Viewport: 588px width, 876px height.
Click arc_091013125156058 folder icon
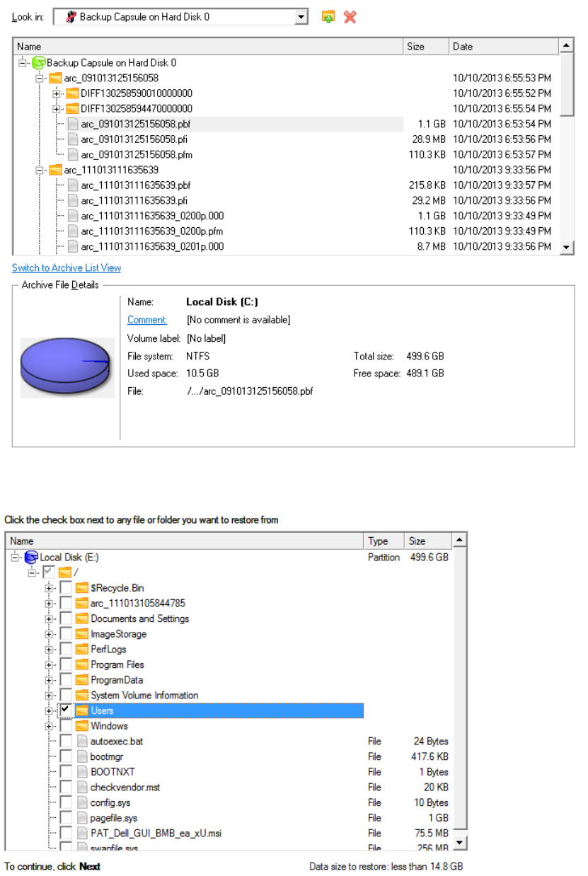click(55, 78)
